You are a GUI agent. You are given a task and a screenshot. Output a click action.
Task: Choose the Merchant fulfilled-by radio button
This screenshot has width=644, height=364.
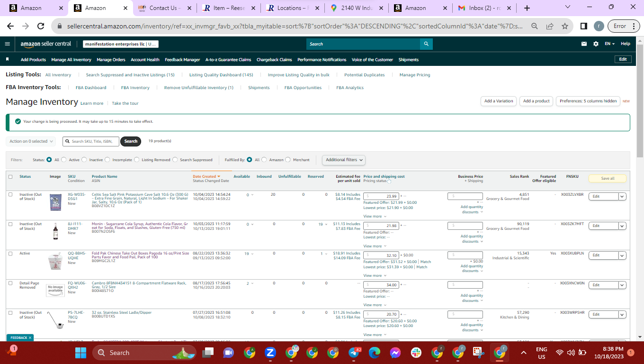pos(288,160)
